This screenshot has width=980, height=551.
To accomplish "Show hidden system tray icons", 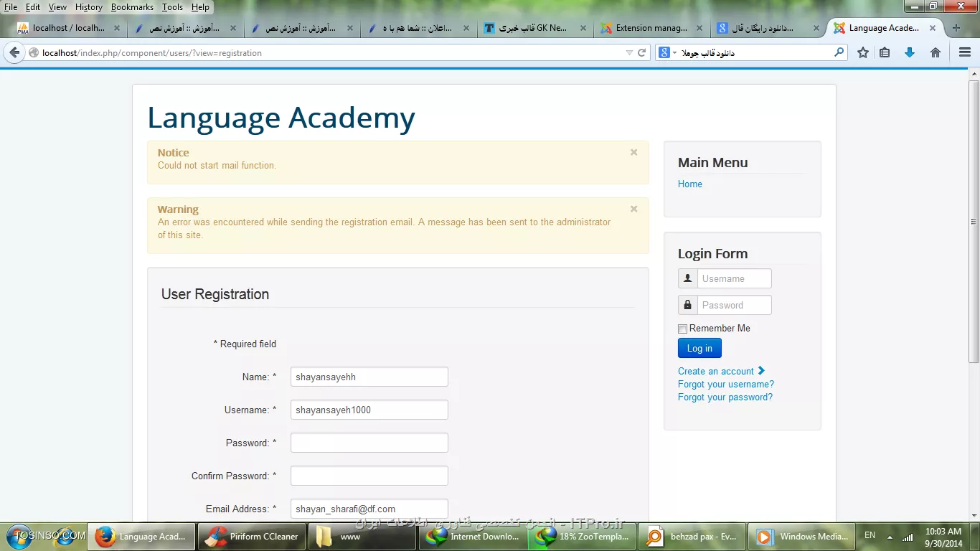I will point(890,537).
